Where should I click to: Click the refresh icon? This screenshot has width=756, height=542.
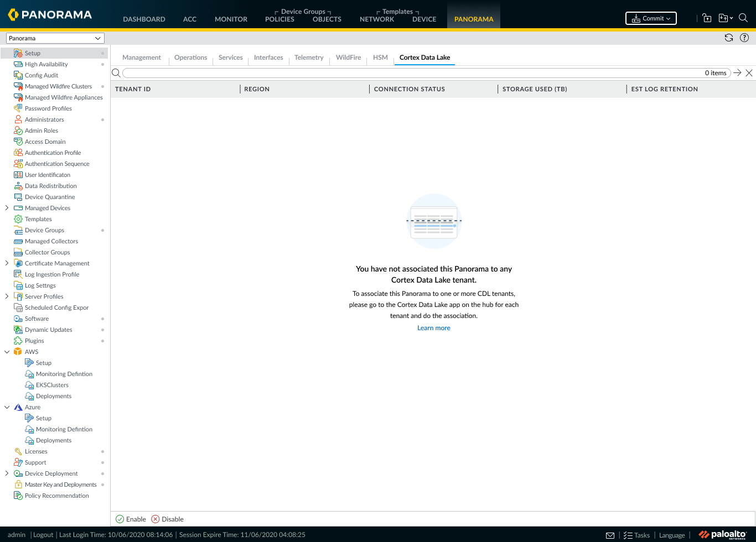coord(729,38)
